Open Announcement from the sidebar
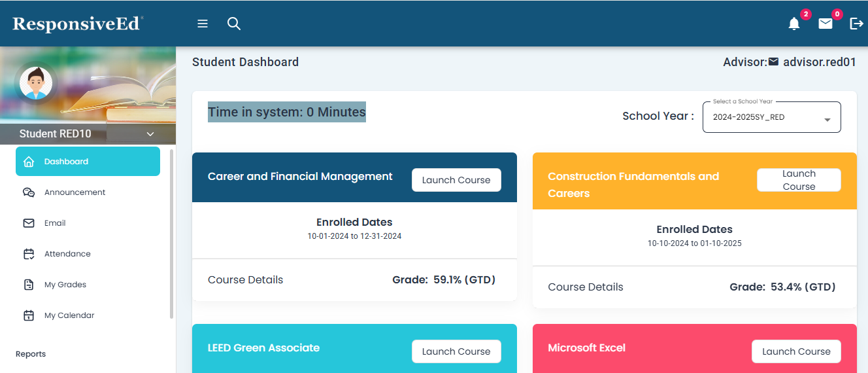 tap(75, 192)
